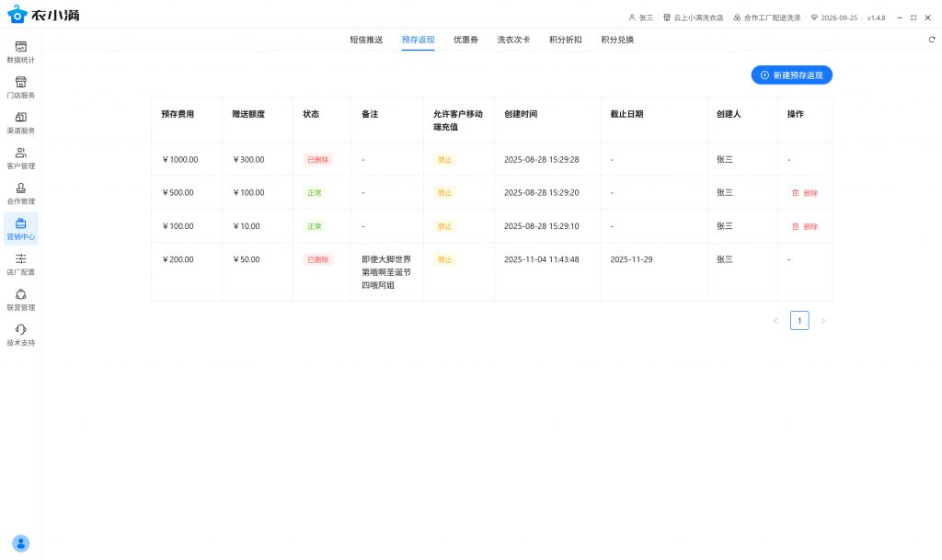Click page number 1 in pagination
The height and width of the screenshot is (560, 942).
[x=799, y=321]
